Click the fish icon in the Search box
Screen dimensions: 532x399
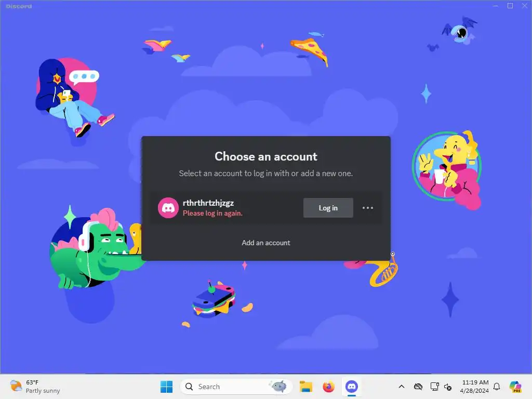coord(278,386)
